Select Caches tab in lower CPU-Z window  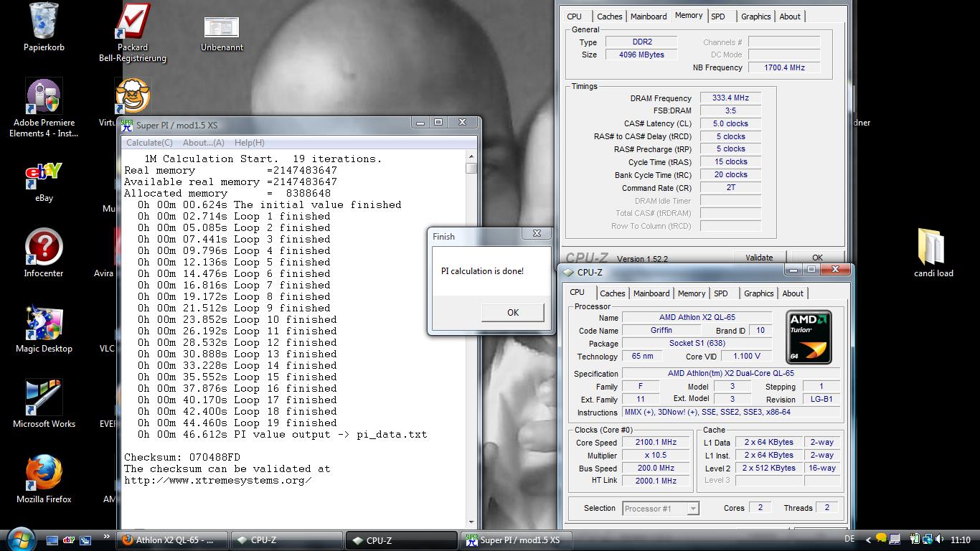(x=613, y=293)
